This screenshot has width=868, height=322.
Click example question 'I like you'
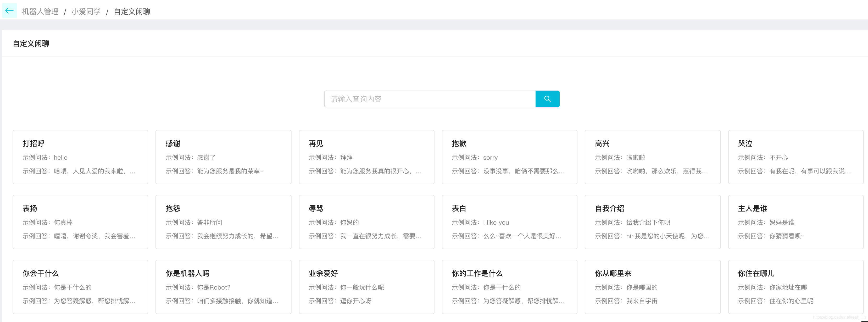[x=496, y=223]
